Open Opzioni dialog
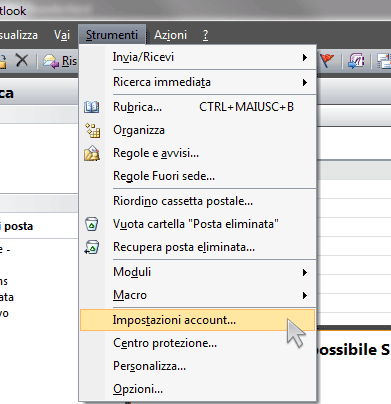This screenshot has height=404, width=391. coord(198,389)
